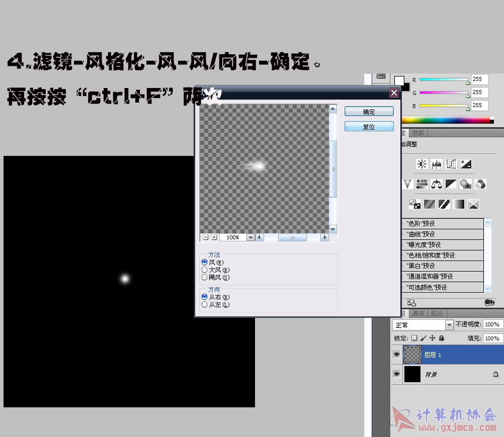Switch to the 通道 (Channels) tab
504x437 pixels.
(x=418, y=314)
